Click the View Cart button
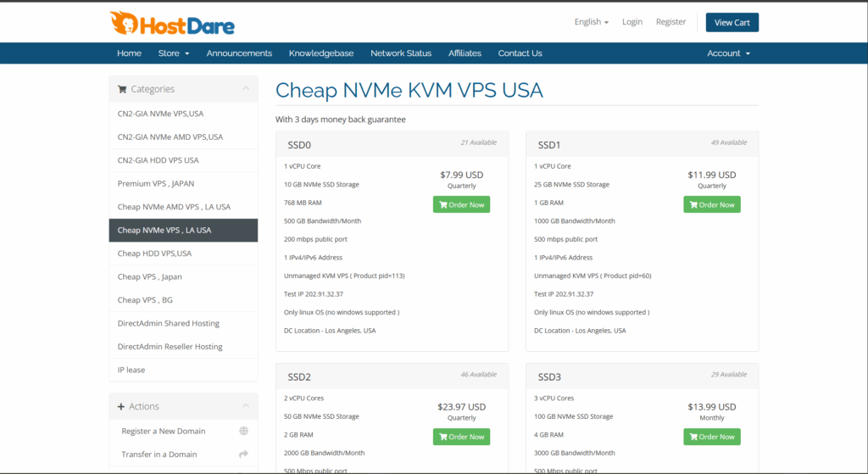 (x=732, y=22)
